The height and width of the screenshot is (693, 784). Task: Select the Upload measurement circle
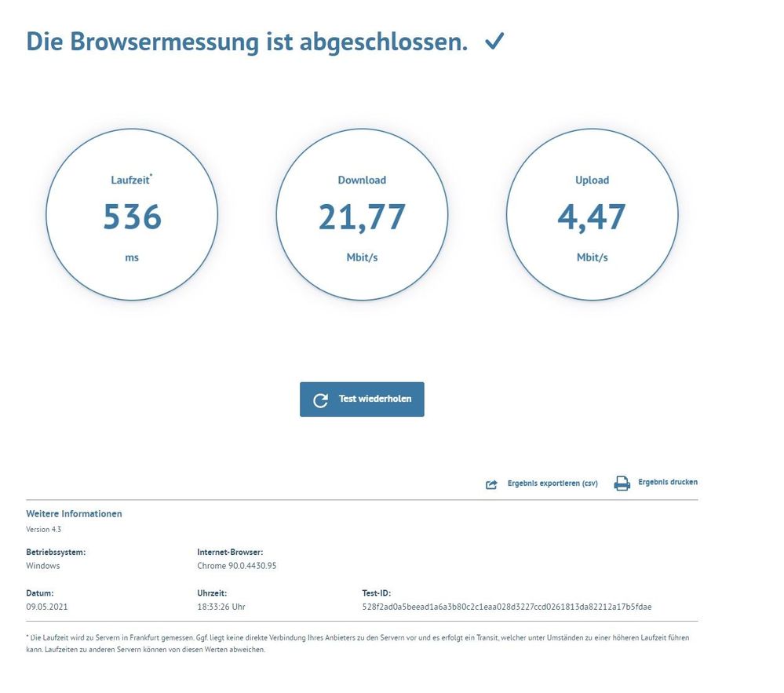(592, 214)
